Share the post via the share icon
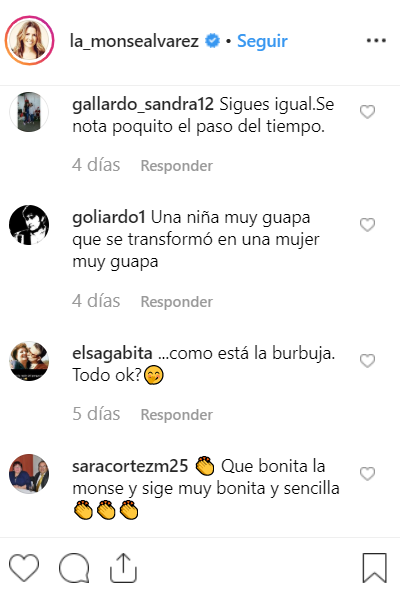The image size is (400, 590). click(x=123, y=567)
